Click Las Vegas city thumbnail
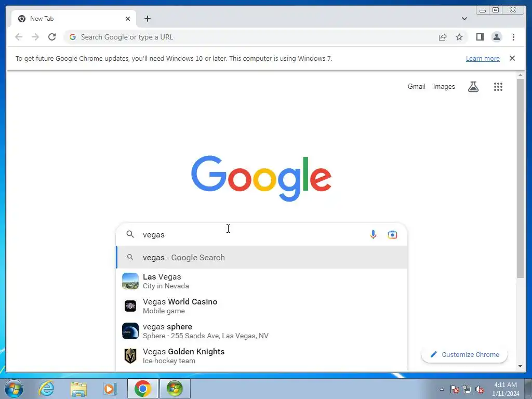 tap(130, 281)
